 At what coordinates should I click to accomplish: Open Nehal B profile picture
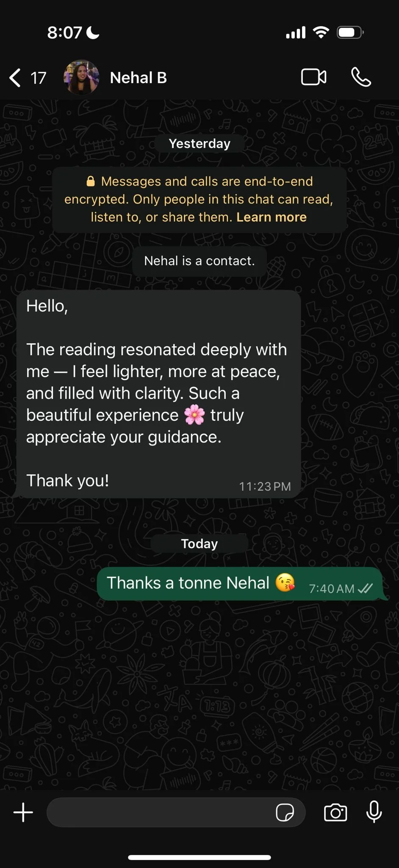click(81, 78)
